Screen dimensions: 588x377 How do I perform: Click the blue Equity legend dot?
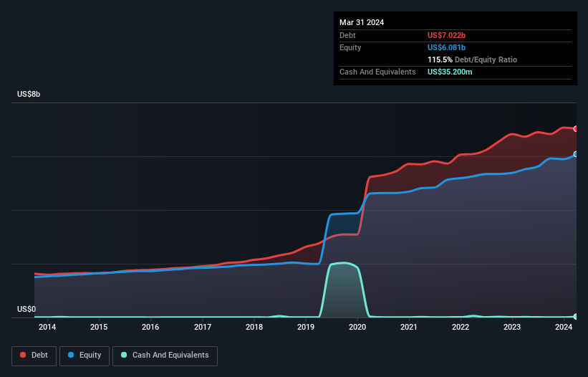(71, 355)
